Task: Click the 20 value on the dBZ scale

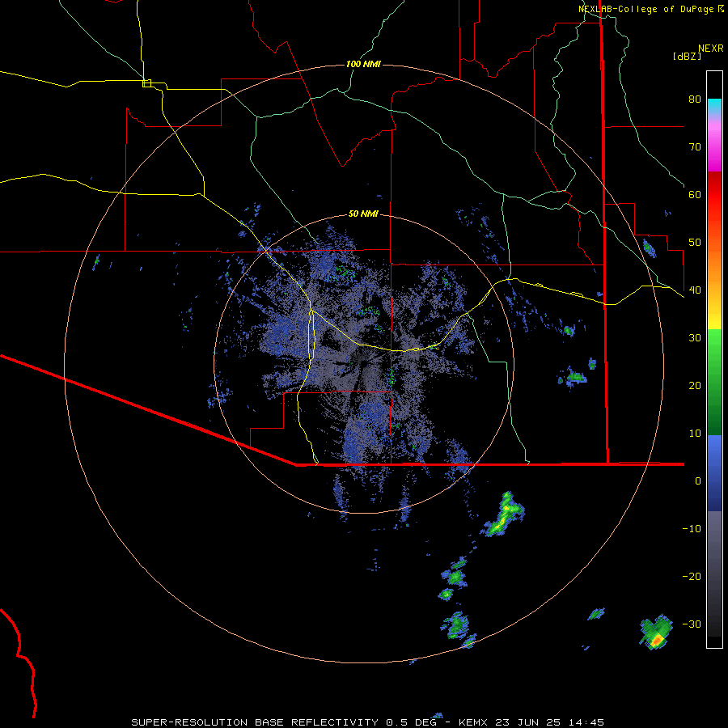Action: pyautogui.click(x=695, y=385)
